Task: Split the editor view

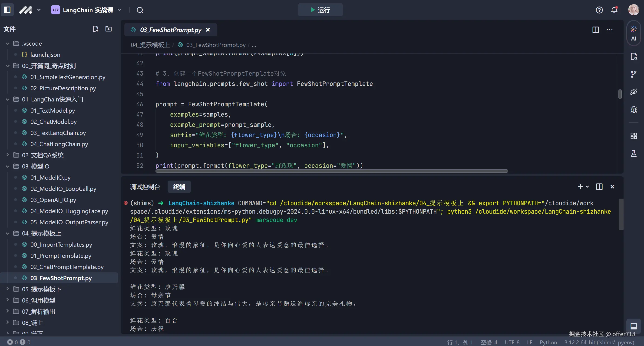Action: (595, 30)
